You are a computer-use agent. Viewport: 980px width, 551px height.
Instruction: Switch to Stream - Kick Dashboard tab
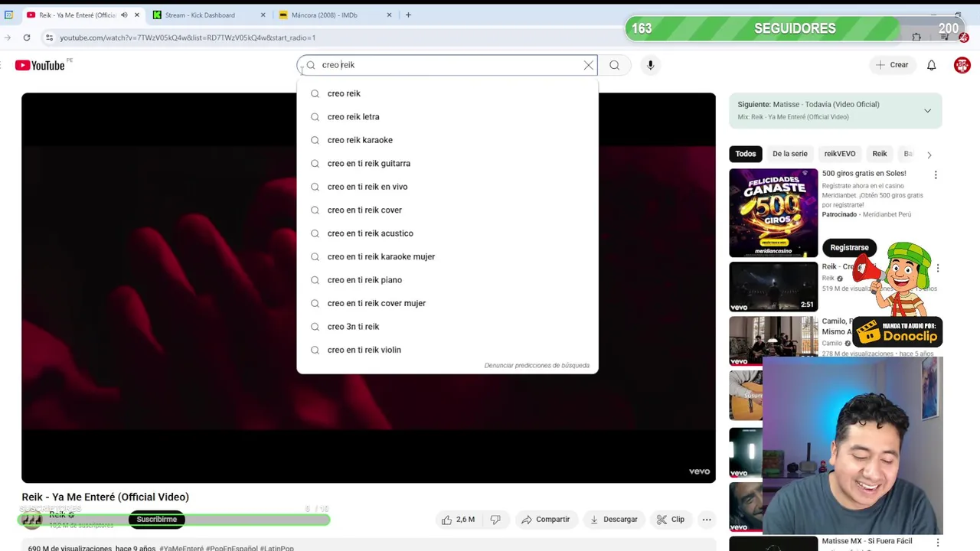click(x=200, y=15)
